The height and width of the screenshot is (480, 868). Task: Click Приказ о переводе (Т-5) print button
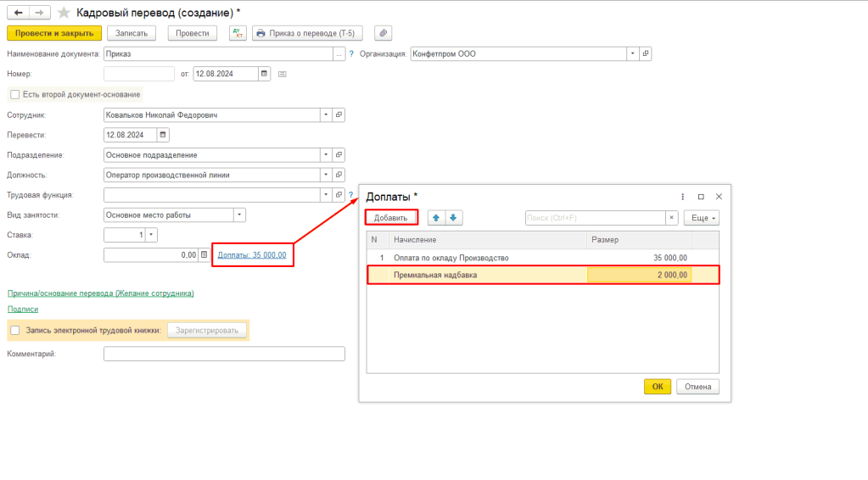point(309,33)
